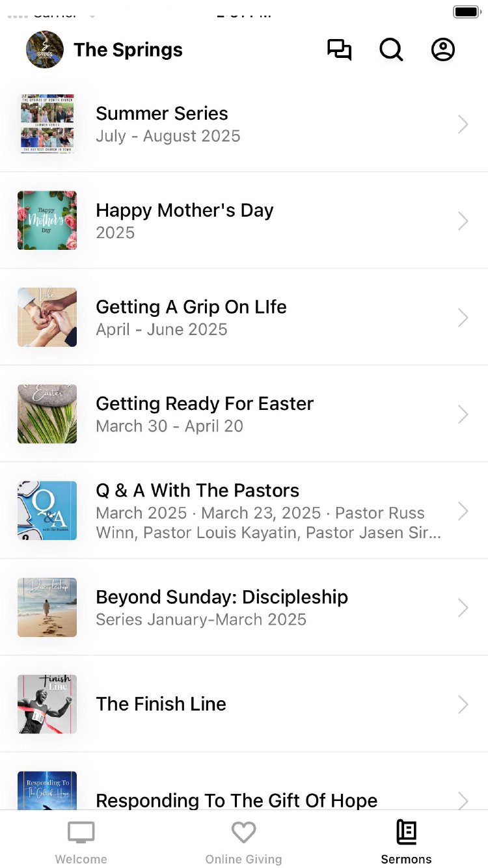Image resolution: width=488 pixels, height=868 pixels.
Task: Click the chevron beside Happy Mother's Day
Action: [463, 221]
